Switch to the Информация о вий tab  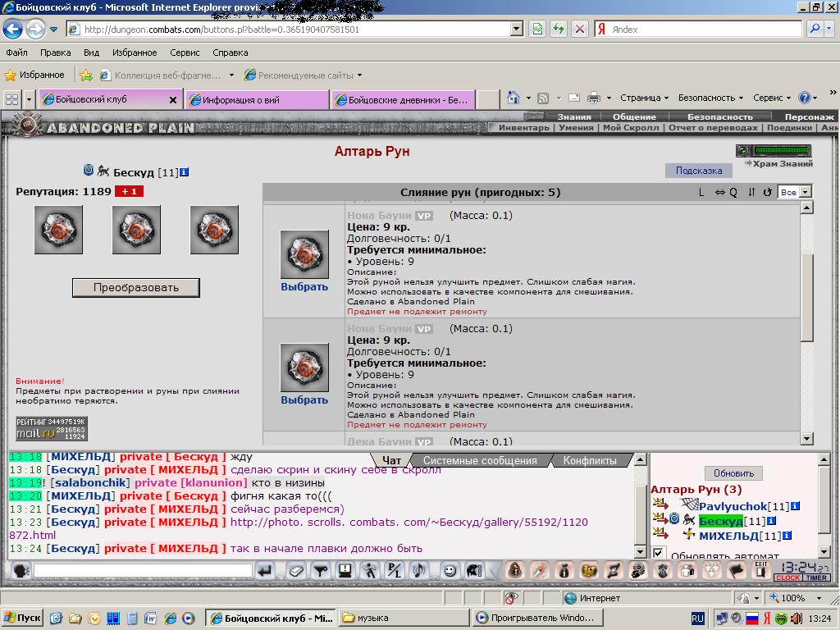coord(257,99)
